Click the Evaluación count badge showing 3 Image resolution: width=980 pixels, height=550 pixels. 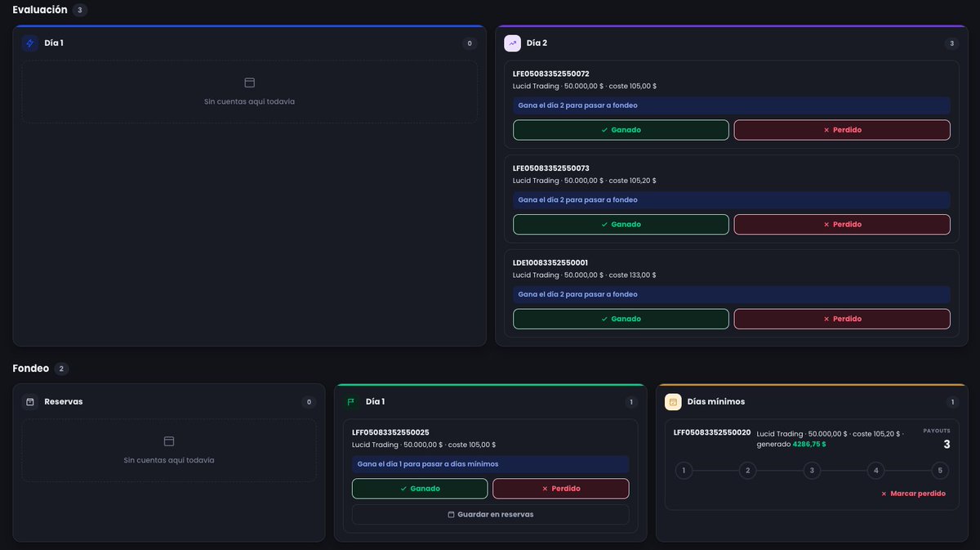click(79, 10)
